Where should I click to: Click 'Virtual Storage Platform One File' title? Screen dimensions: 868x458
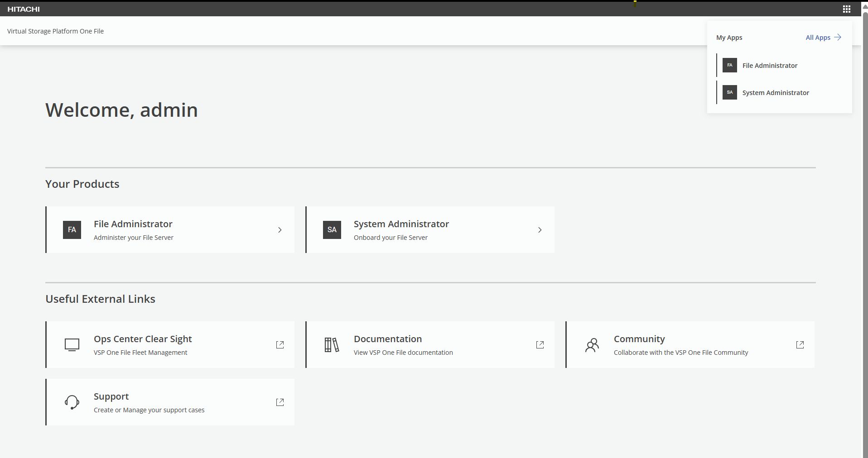[x=55, y=31]
